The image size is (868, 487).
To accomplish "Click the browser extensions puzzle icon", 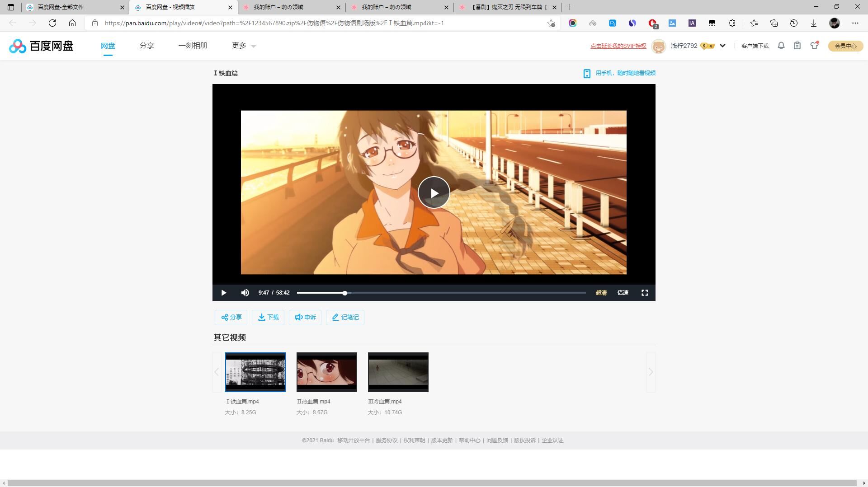I will pos(732,23).
